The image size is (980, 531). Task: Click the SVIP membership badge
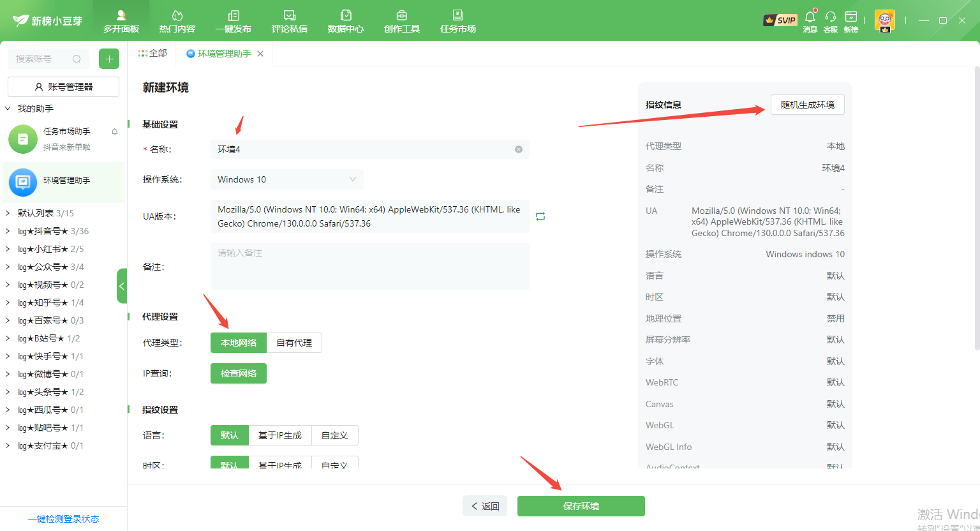[x=780, y=20]
